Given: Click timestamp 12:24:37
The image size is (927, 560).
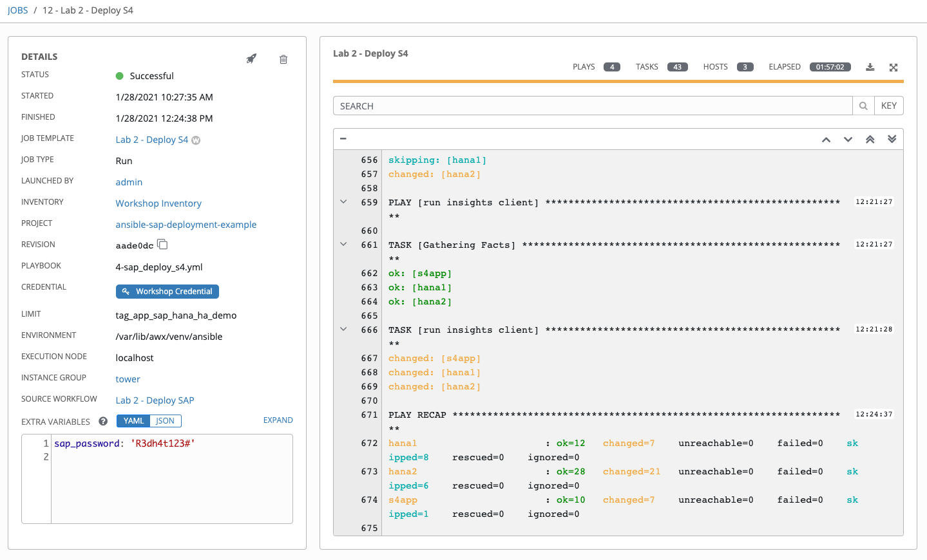Looking at the screenshot, I should [x=874, y=414].
